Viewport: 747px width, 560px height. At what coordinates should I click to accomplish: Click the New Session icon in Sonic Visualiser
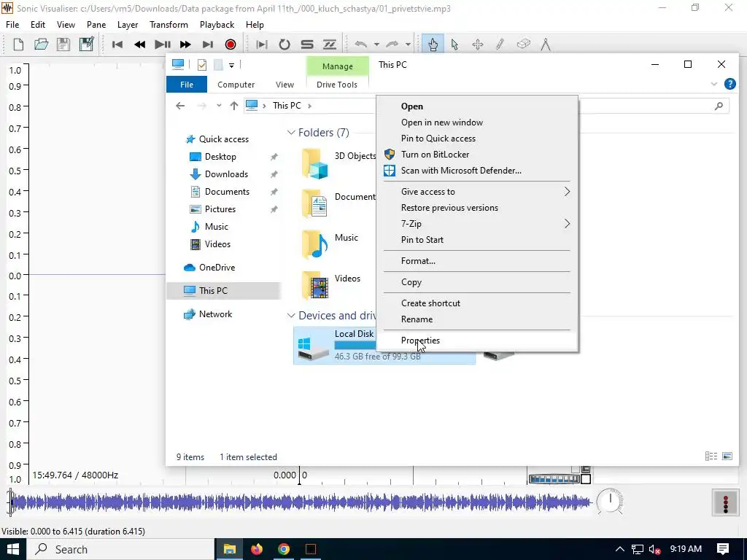18,44
